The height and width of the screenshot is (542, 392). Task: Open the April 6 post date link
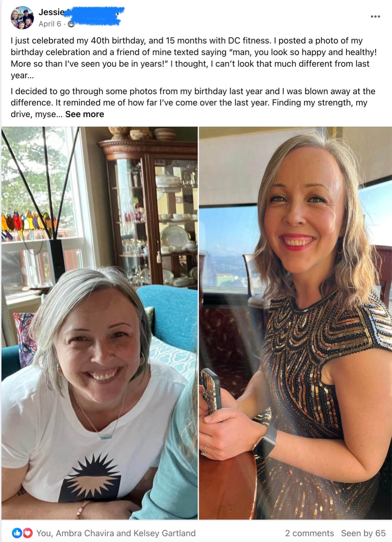(x=50, y=24)
